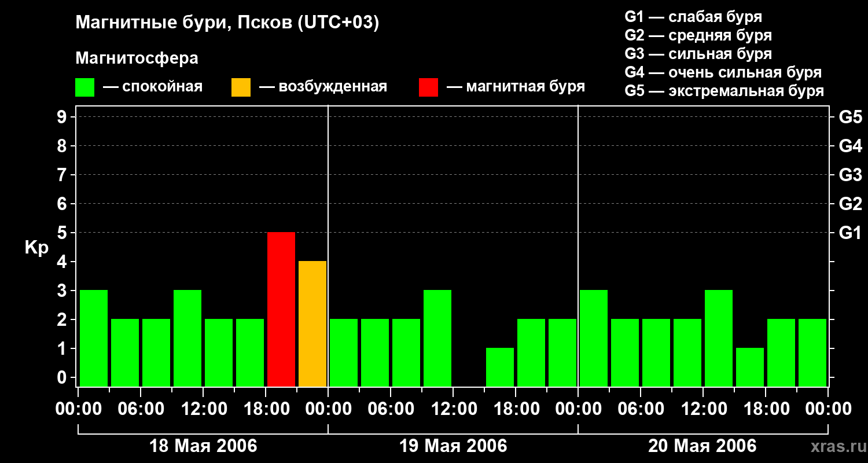This screenshot has height=463, width=868.
Task: Click the green 'спокойная' legend swatch
Action: [84, 87]
